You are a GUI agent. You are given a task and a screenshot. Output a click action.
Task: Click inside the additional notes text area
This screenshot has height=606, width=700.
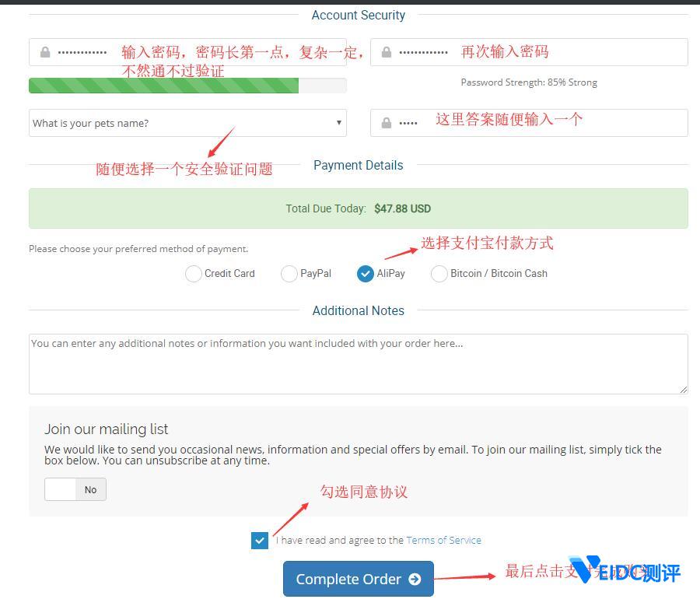358,366
